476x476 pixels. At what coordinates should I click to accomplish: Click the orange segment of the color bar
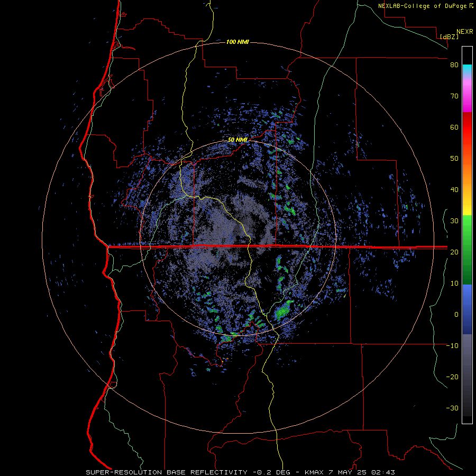point(467,173)
